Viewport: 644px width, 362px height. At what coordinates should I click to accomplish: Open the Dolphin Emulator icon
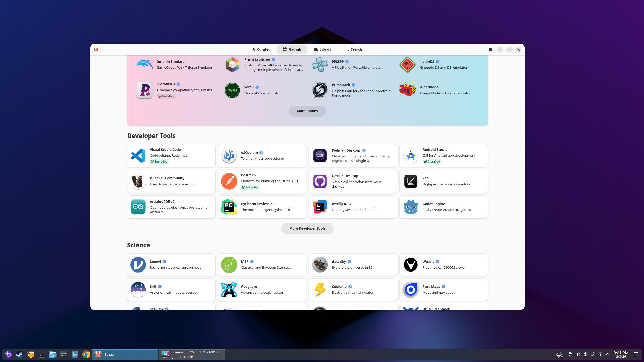click(145, 65)
